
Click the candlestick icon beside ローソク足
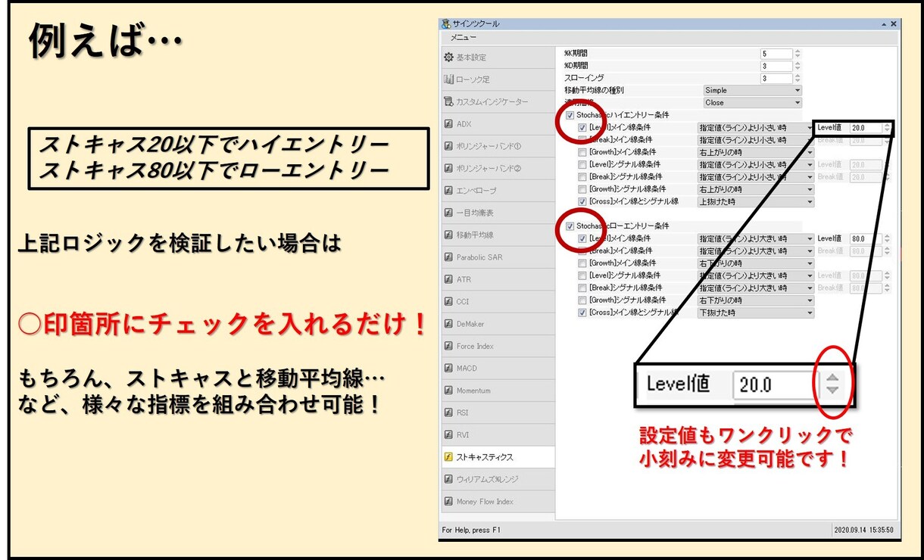(x=448, y=79)
